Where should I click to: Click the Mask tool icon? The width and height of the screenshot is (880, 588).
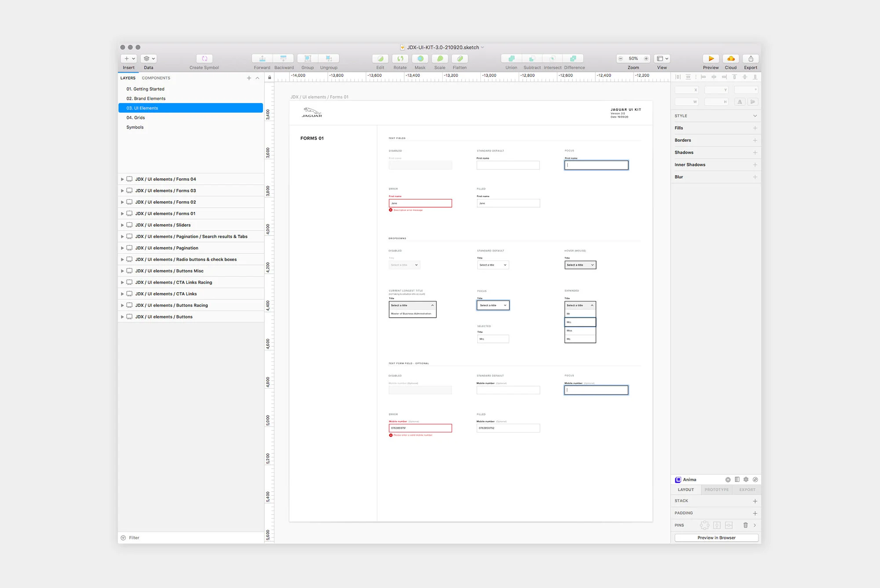[x=420, y=59]
